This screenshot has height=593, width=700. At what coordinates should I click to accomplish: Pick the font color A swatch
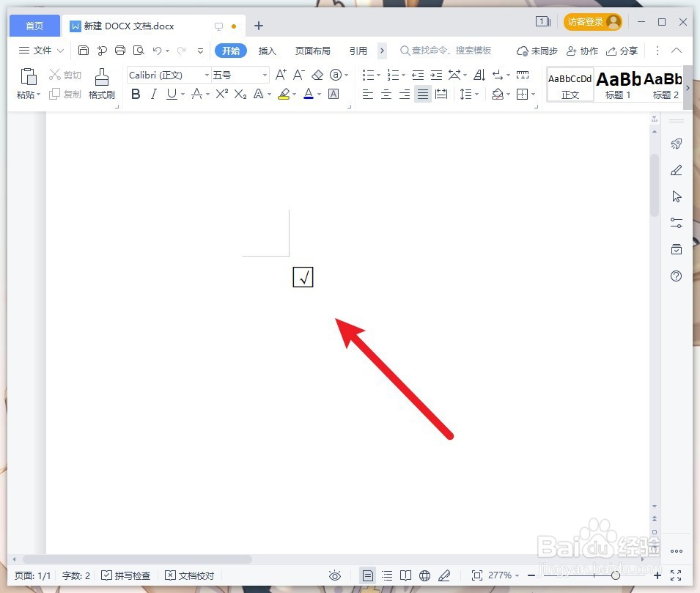click(308, 94)
